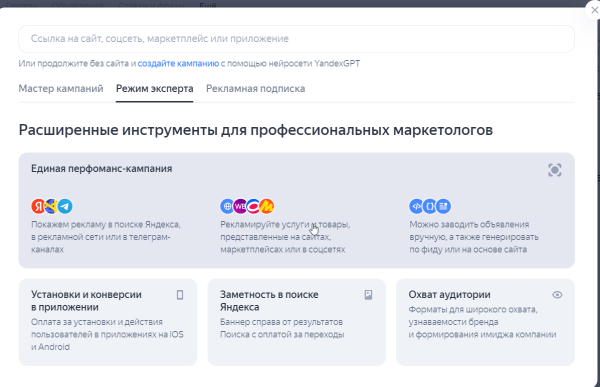Focus the site link input field
This screenshot has width=600, height=387.
[x=297, y=39]
